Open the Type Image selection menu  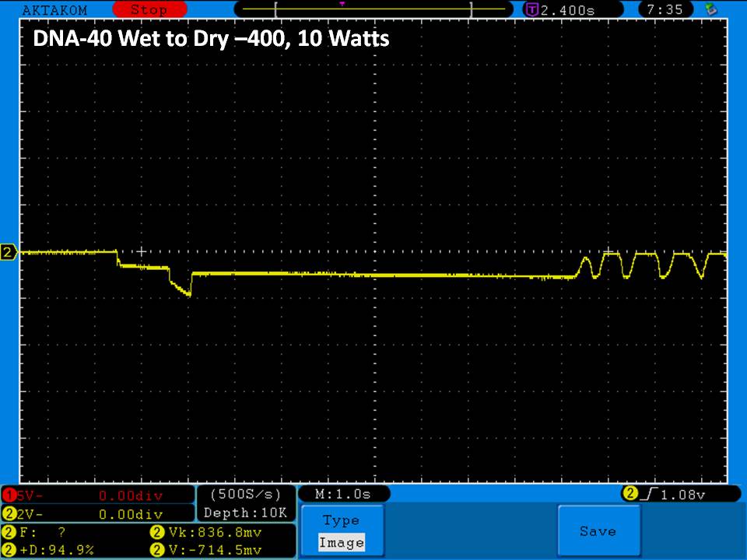pyautogui.click(x=342, y=531)
